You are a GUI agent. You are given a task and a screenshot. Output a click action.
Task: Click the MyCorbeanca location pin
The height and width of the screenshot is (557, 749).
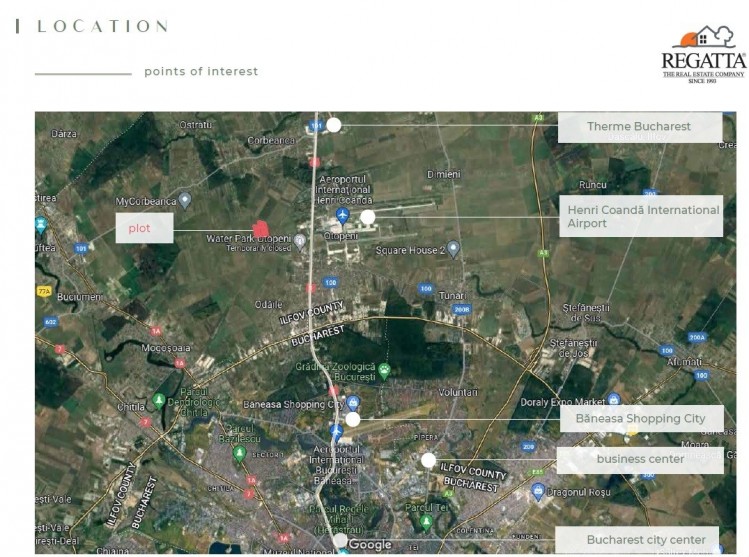tap(185, 200)
